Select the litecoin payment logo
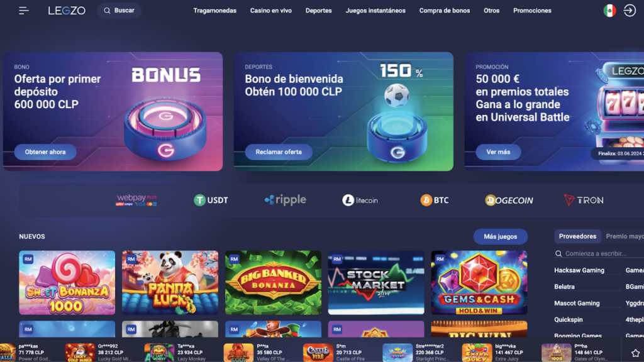This screenshot has height=362, width=644. coord(360,200)
